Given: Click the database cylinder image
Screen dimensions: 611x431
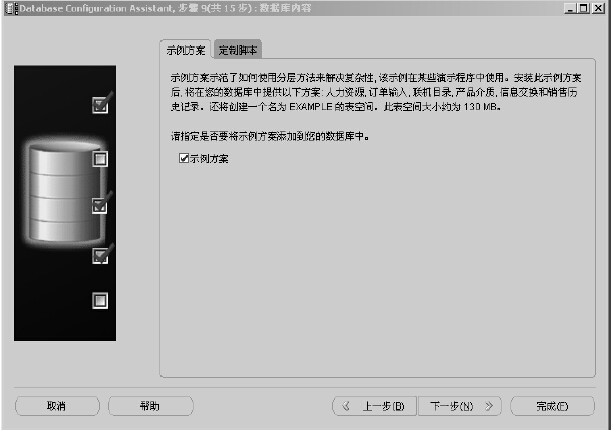Looking at the screenshot, I should click(64, 193).
